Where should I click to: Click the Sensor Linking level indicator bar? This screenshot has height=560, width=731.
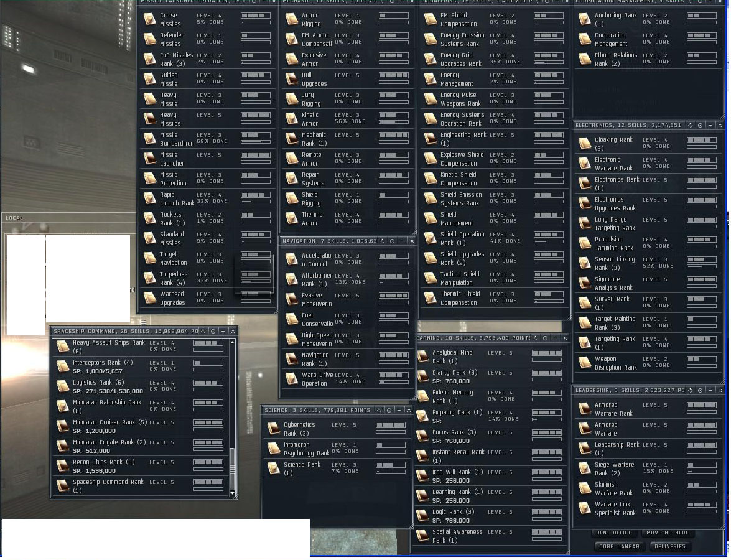click(702, 259)
